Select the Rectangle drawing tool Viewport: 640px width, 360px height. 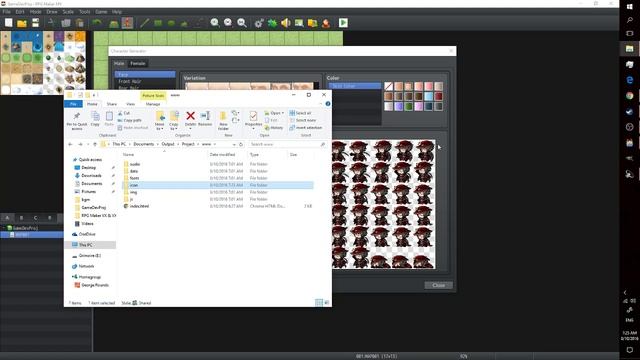[158, 23]
